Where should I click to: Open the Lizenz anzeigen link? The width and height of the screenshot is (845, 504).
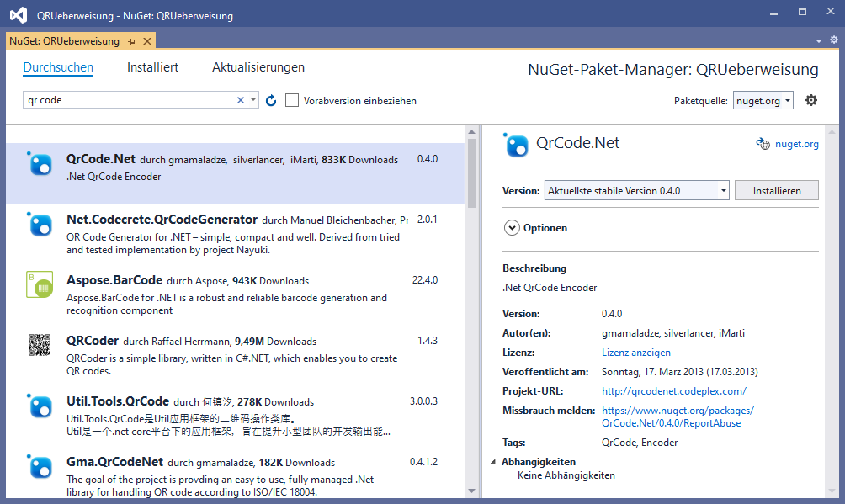[635, 353]
